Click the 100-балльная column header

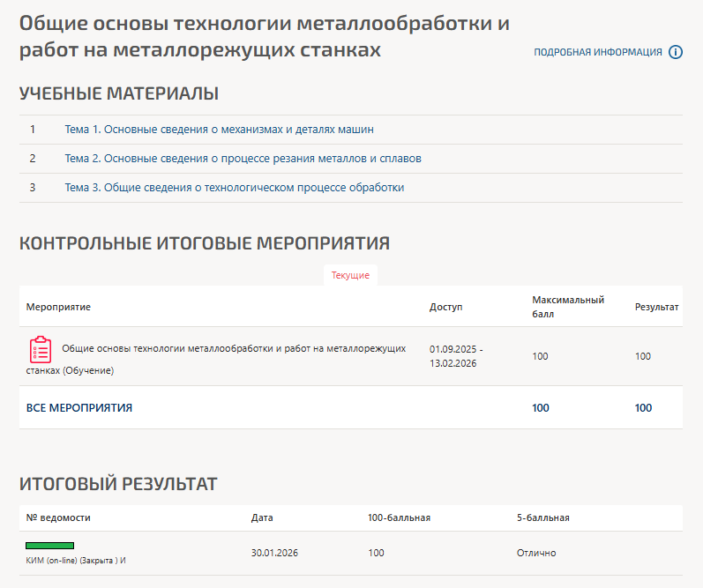click(399, 517)
